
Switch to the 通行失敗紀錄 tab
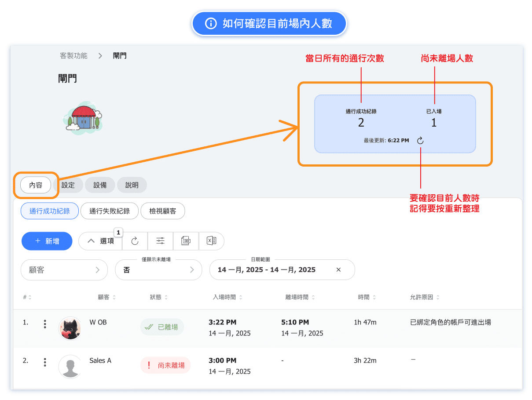110,211
